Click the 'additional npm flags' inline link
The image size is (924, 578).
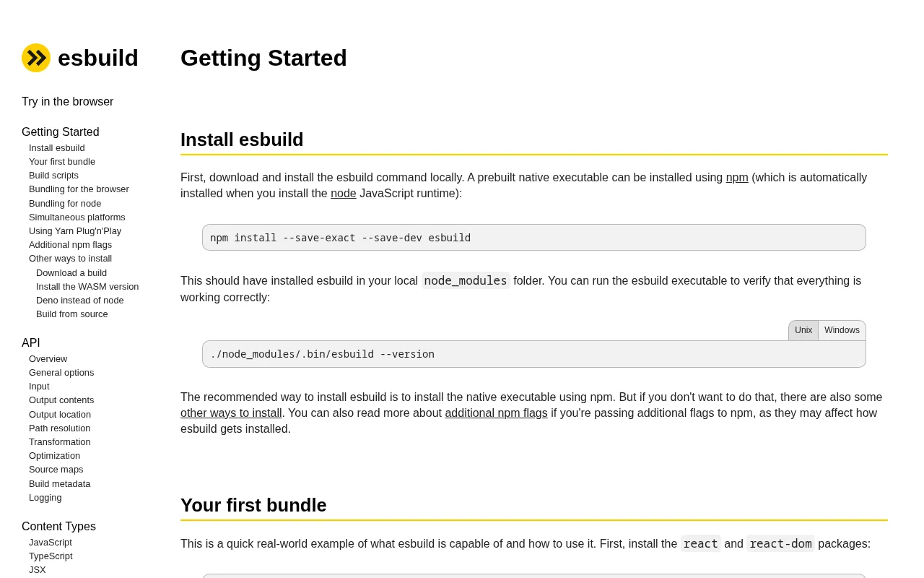coord(496,413)
